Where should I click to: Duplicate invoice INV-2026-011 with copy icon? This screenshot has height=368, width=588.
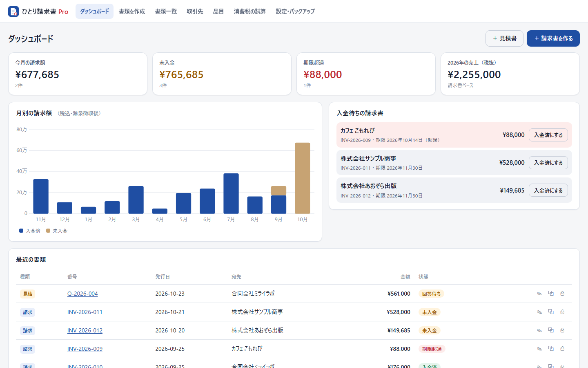click(x=551, y=312)
